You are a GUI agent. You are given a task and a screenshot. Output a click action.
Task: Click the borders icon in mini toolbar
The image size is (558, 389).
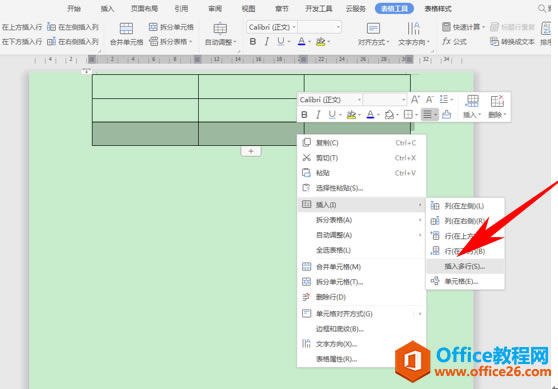(408, 115)
